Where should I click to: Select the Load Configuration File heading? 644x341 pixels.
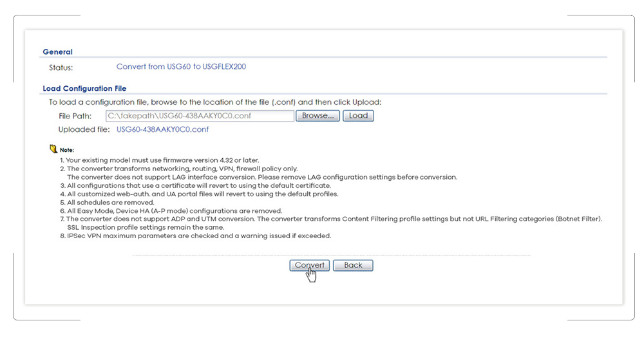tap(84, 88)
